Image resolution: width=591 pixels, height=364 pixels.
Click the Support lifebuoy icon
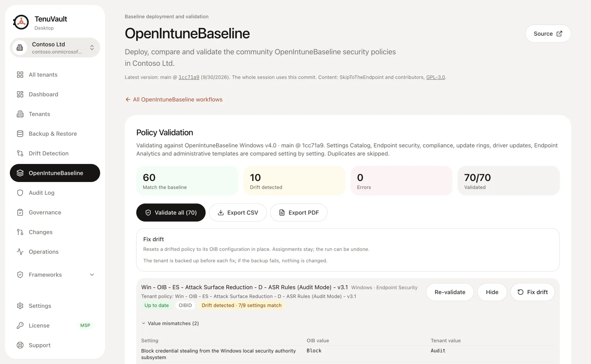pos(20,345)
